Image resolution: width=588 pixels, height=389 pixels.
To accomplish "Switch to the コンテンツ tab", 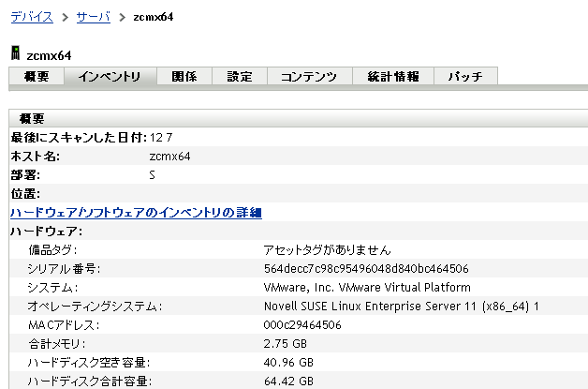I will pyautogui.click(x=310, y=77).
